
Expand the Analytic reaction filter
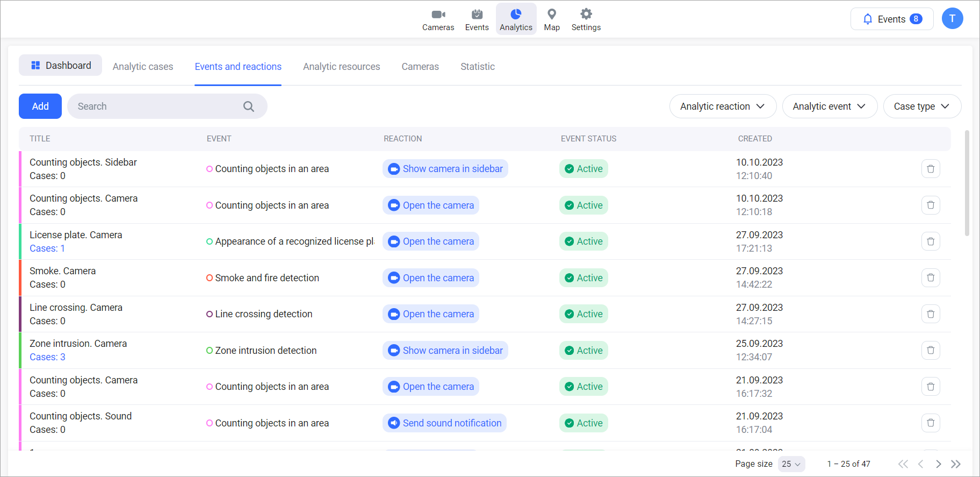tap(722, 106)
